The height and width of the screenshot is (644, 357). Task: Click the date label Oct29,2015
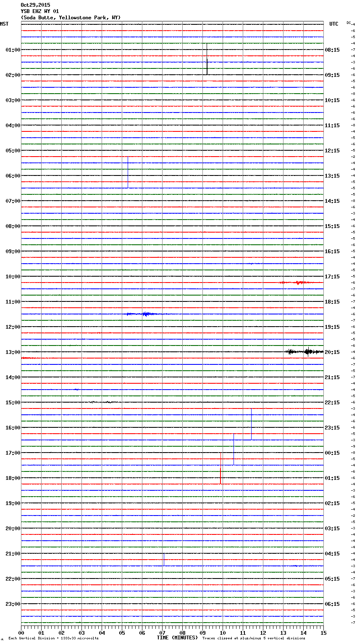pyautogui.click(x=35, y=5)
